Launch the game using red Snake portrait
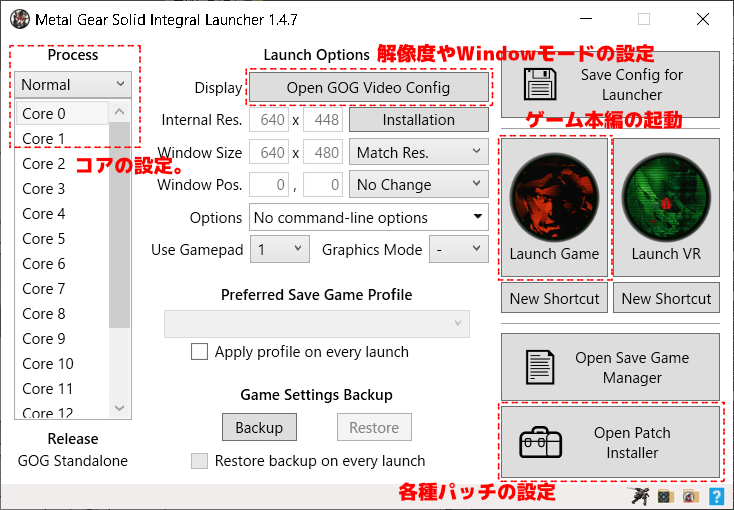Viewport: 734px width, 510px height. tap(554, 197)
